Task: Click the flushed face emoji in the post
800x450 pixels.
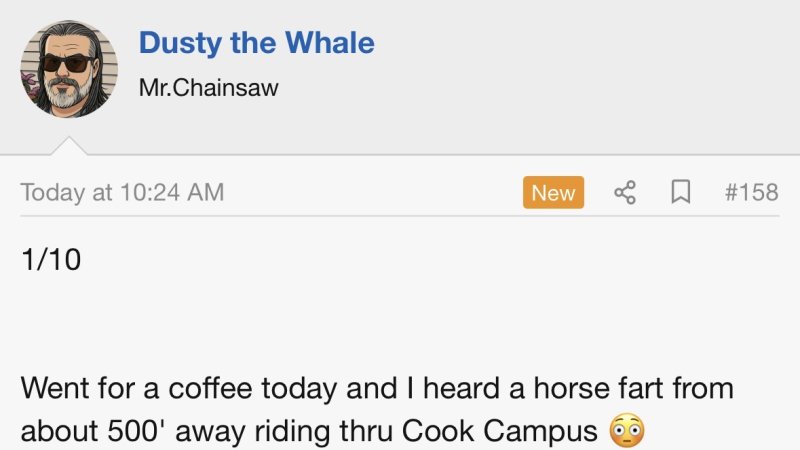Action: coord(626,431)
